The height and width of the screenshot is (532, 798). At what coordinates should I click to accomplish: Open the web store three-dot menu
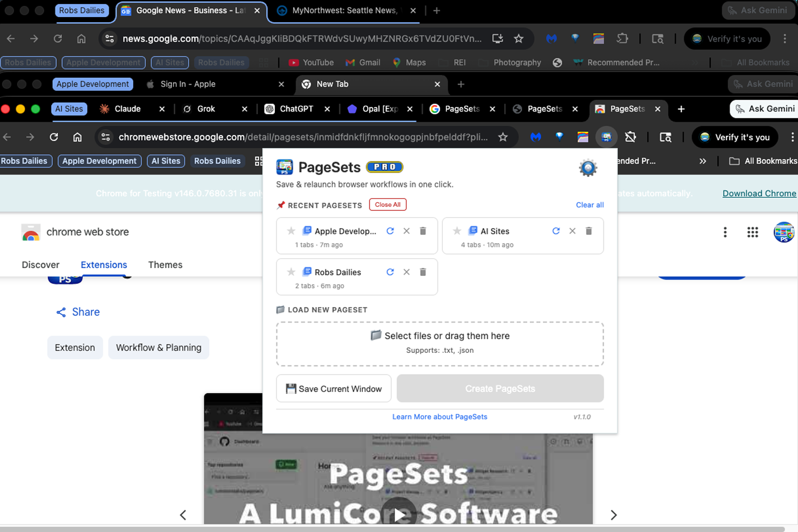[x=725, y=232]
